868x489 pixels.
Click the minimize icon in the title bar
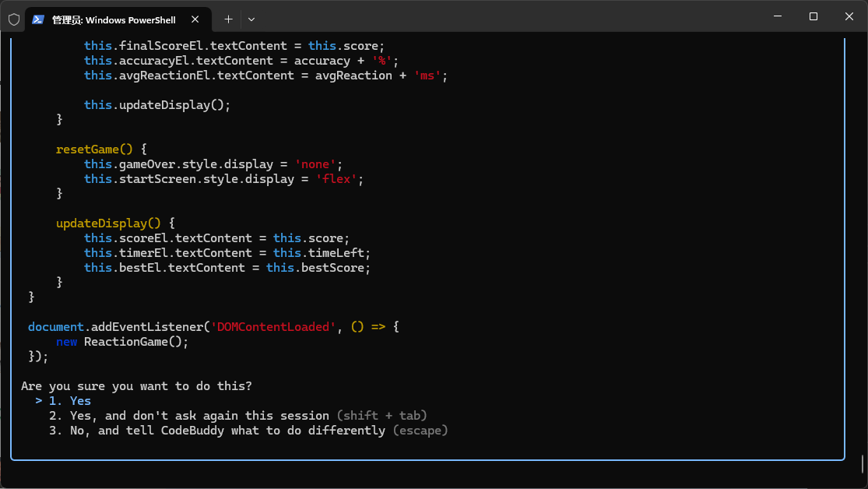pos(777,16)
